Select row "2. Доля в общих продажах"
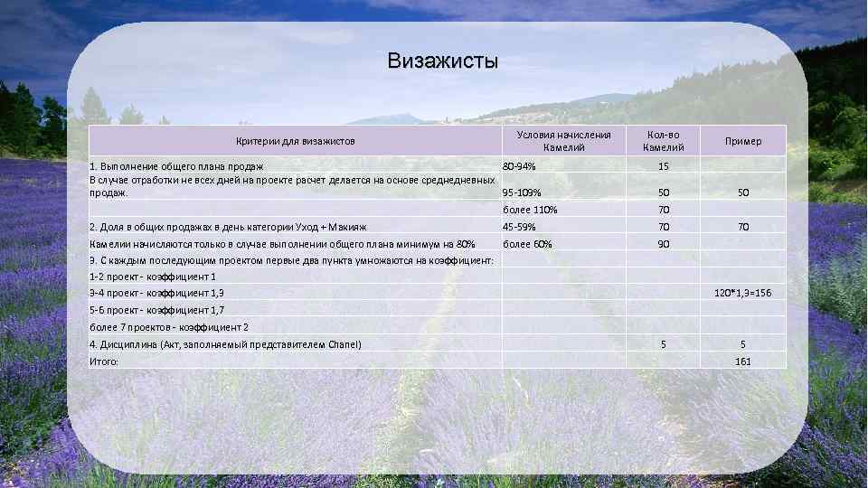868x488 pixels. [x=228, y=227]
